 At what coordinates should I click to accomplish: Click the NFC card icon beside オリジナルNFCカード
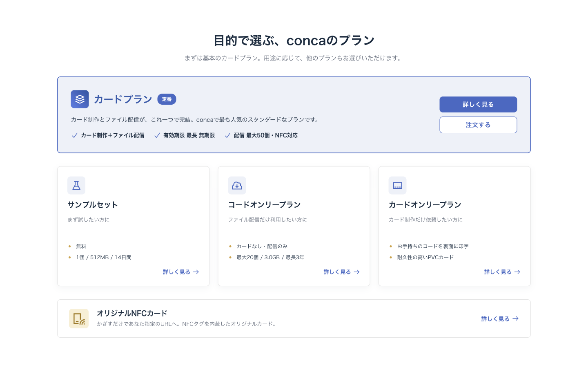click(79, 319)
